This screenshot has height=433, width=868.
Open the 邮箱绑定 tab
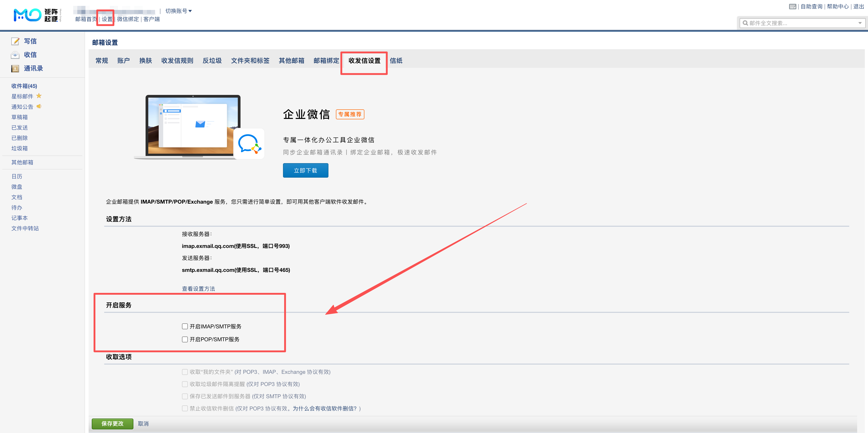click(326, 61)
